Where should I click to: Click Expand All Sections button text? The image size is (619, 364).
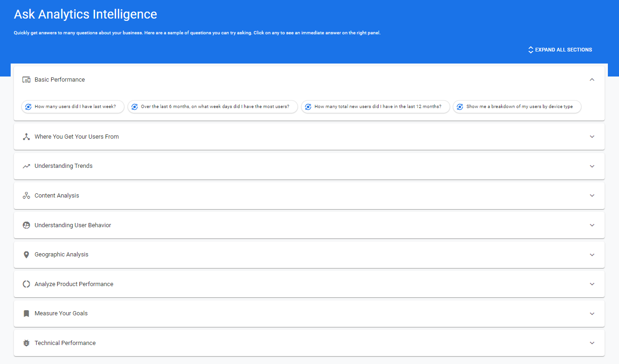pos(563,50)
